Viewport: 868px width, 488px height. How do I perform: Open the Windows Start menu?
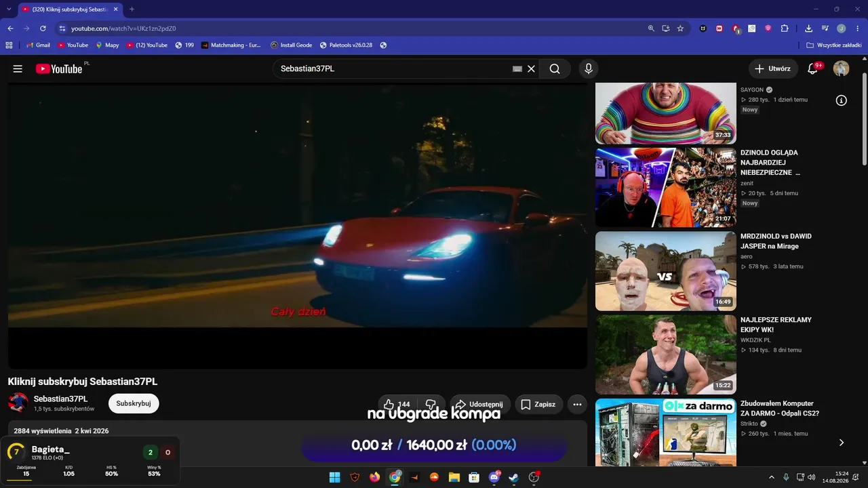pos(334,477)
